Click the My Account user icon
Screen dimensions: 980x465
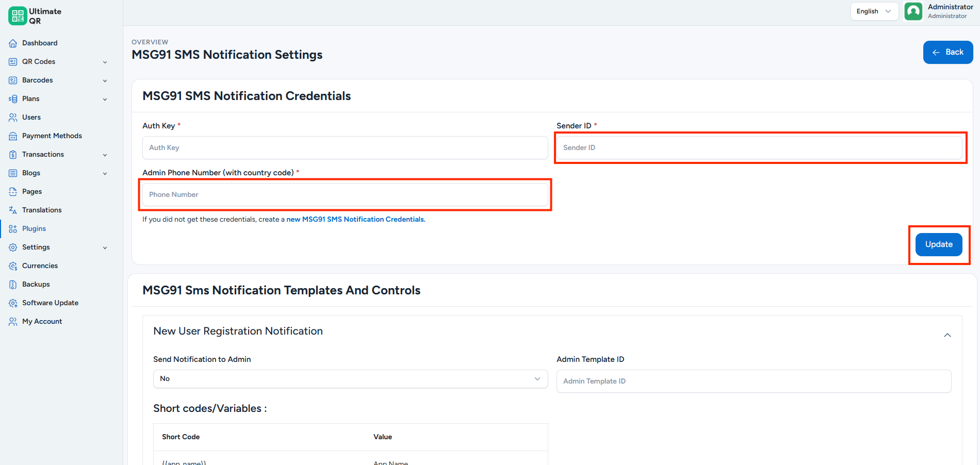click(x=13, y=322)
